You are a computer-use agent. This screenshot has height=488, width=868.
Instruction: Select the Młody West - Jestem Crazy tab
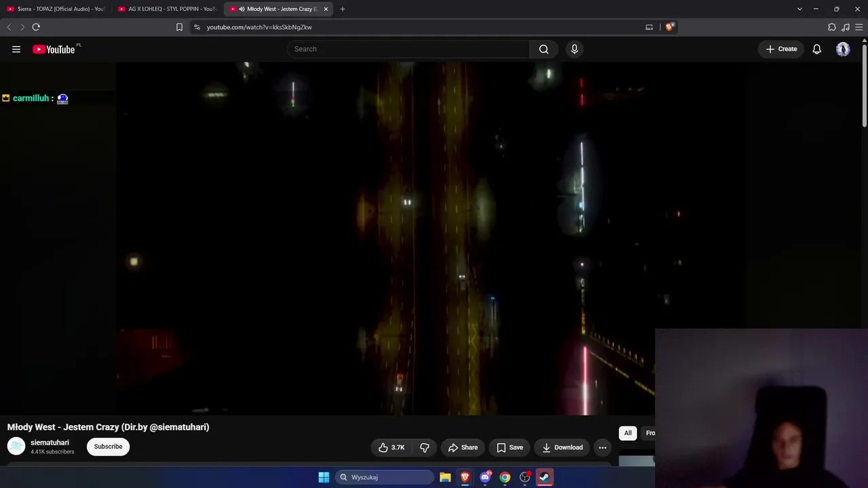point(278,9)
